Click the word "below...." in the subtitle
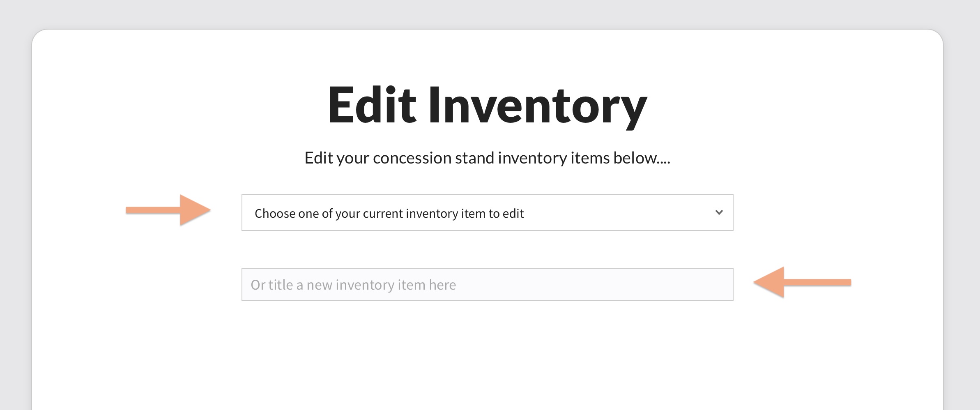The width and height of the screenshot is (980, 410). 642,158
